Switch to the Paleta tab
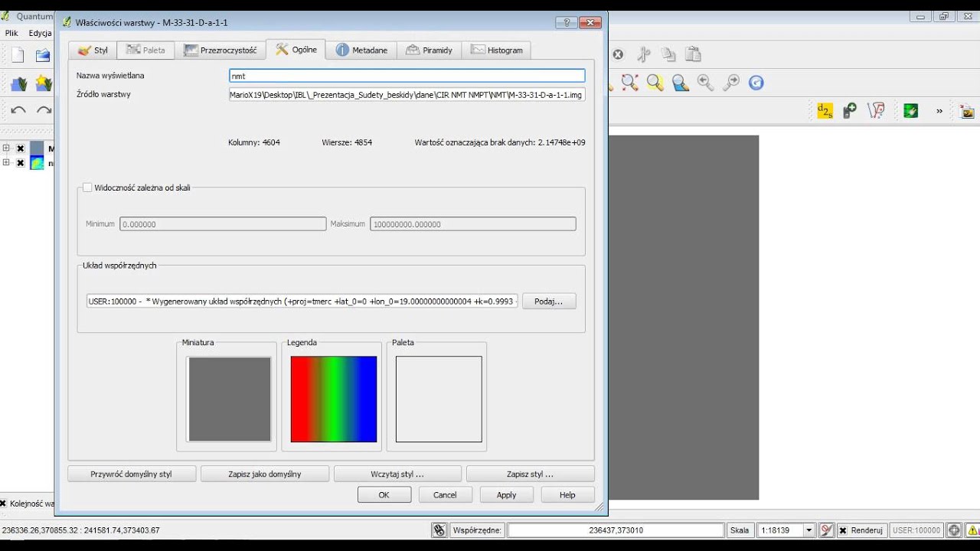 pos(145,50)
